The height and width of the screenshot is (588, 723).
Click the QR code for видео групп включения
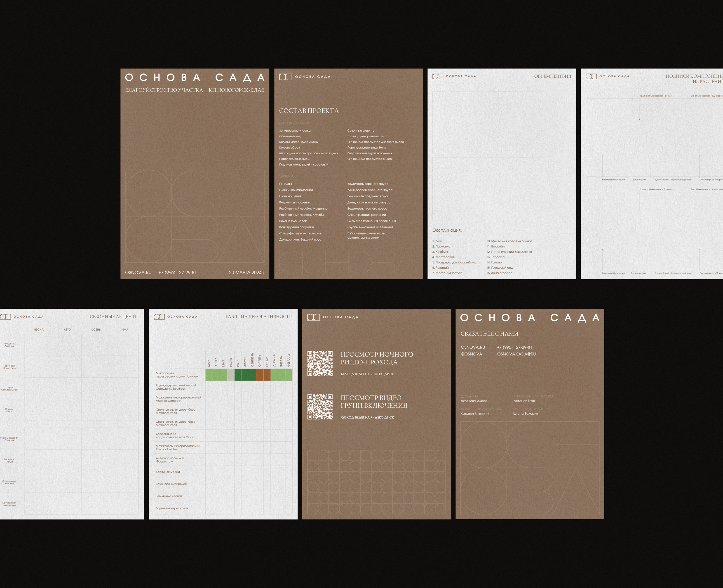320,407
